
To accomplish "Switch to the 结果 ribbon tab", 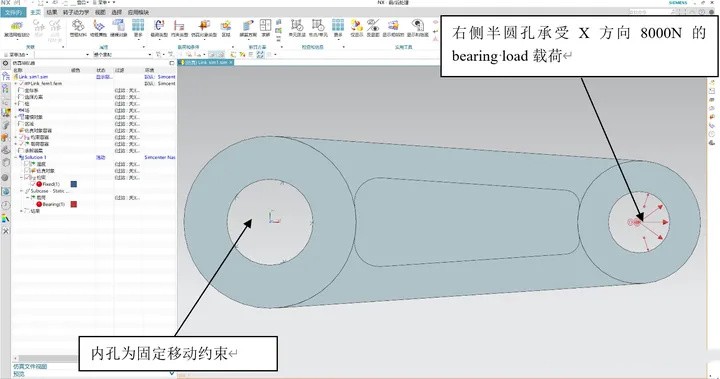I will pos(52,12).
